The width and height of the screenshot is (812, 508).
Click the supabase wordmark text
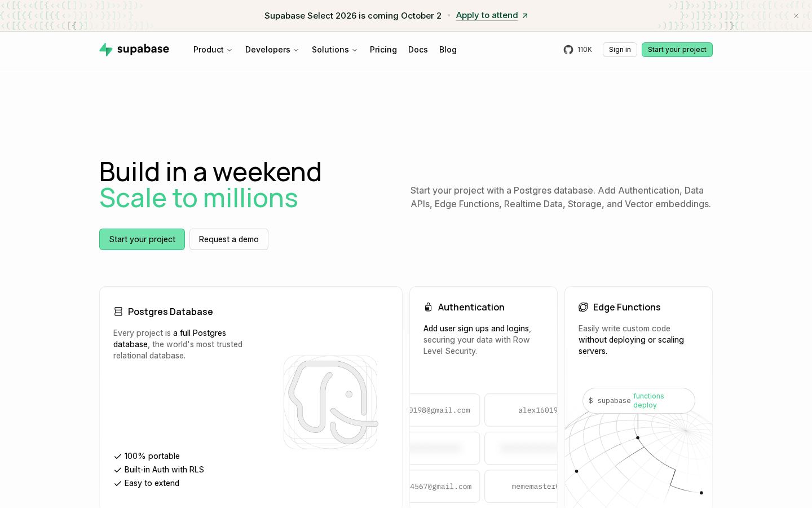pos(143,49)
